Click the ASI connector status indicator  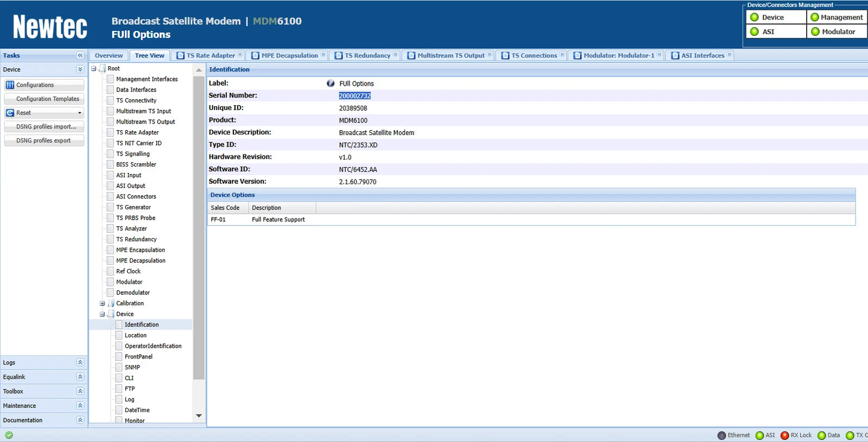point(754,31)
